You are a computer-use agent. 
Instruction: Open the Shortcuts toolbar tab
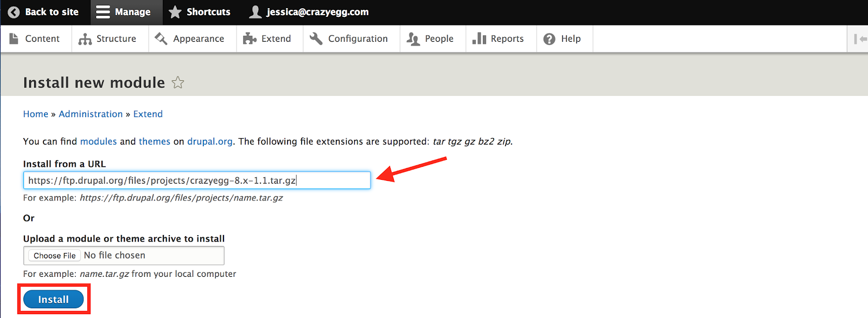tap(200, 12)
